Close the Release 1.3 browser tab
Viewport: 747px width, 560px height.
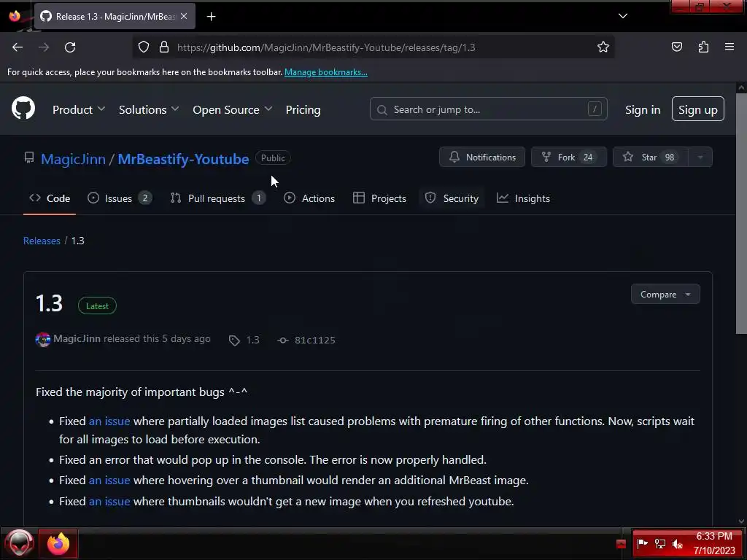(x=184, y=16)
